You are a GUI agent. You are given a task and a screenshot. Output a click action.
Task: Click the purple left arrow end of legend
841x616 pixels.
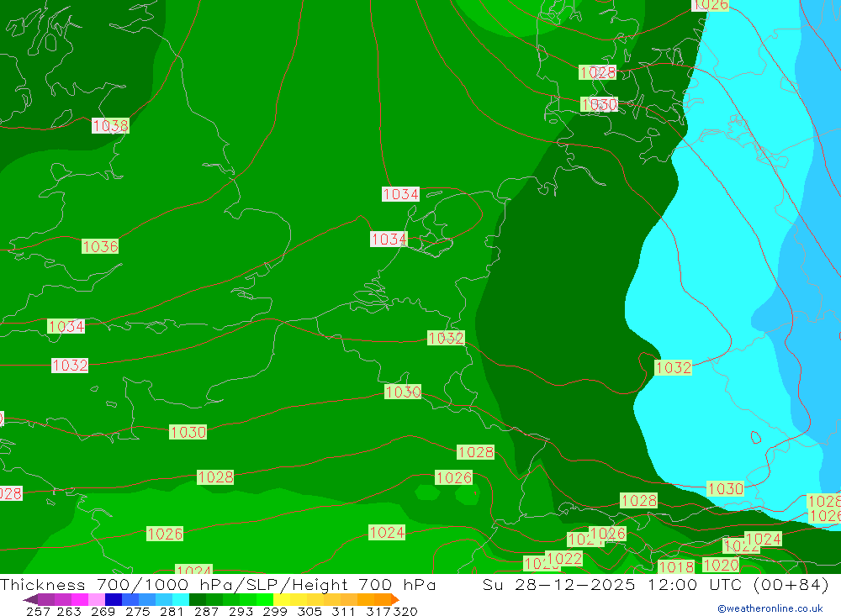30,599
